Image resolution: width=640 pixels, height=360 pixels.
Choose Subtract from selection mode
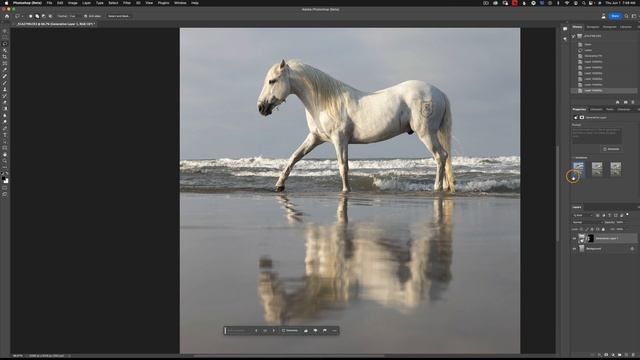[x=44, y=16]
